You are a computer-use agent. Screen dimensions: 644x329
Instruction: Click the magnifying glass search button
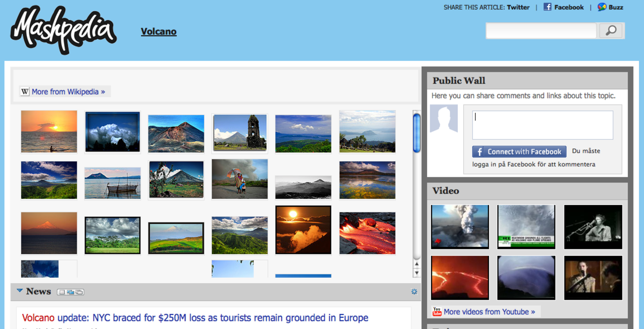point(611,31)
